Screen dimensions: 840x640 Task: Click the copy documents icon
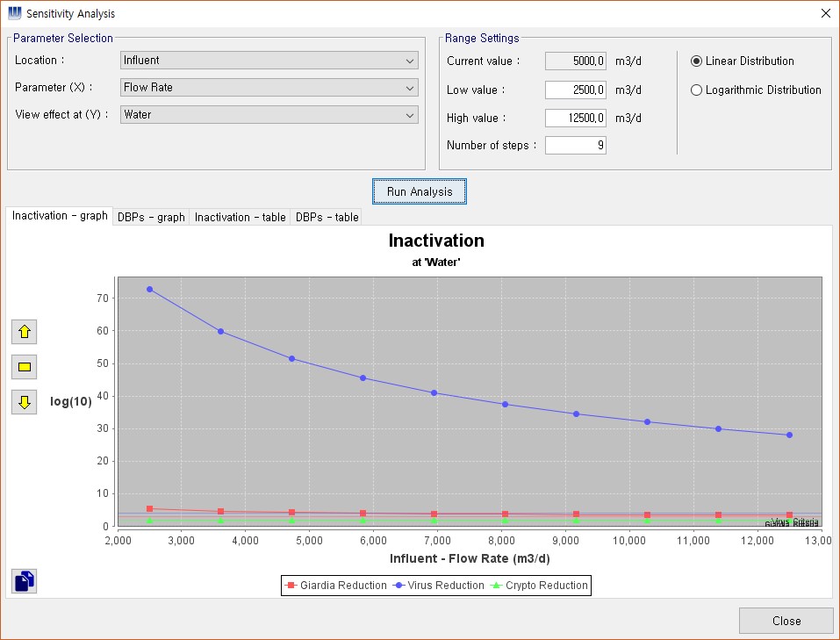click(x=25, y=580)
